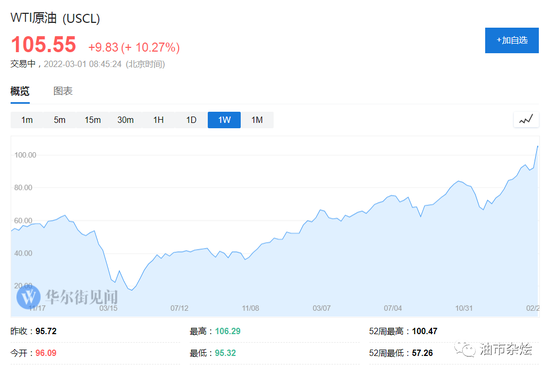Viewport: 550px width, 373px height.
Task: Add WTI crude to watchlist with +加自选
Action: pyautogui.click(x=512, y=40)
